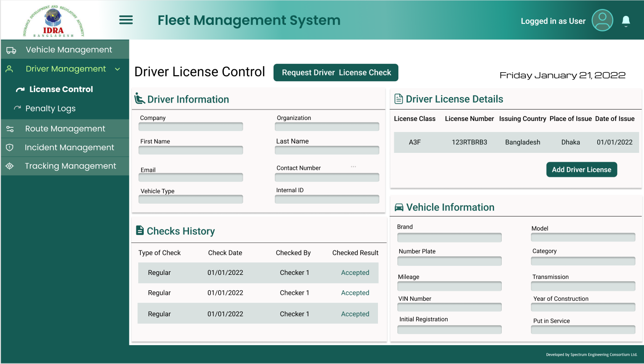Viewport: 644px width, 364px height.
Task: Click the Fleet Management System title
Action: (x=249, y=20)
